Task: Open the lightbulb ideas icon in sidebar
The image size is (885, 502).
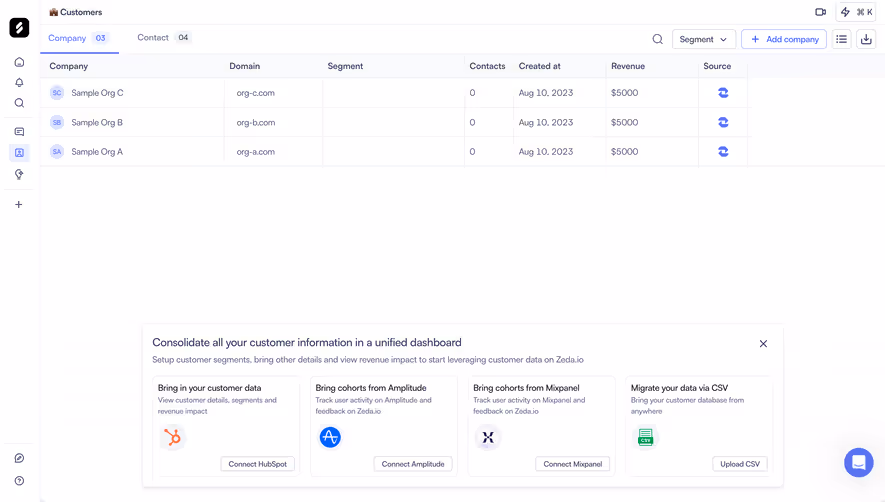Action: pyautogui.click(x=19, y=174)
